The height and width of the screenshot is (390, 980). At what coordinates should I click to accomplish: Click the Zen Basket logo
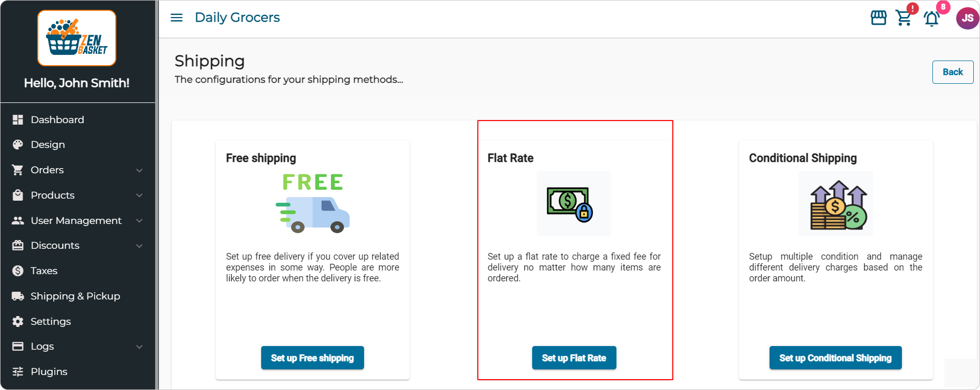tap(77, 38)
